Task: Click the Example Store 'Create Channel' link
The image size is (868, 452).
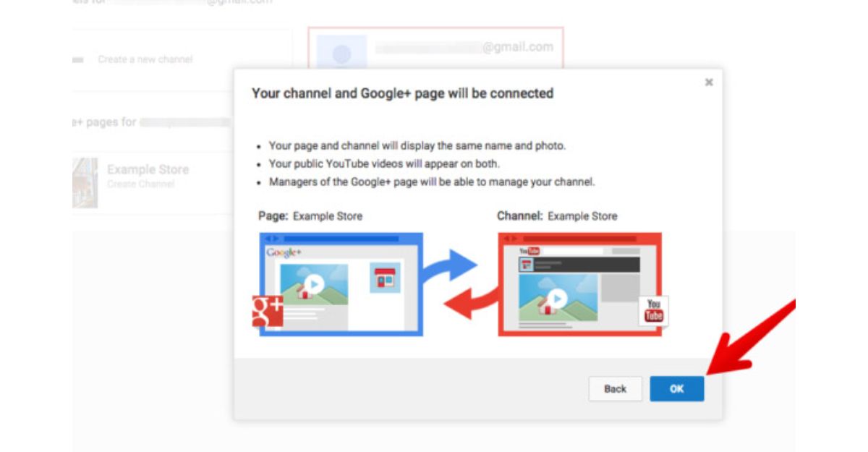Action: click(140, 184)
